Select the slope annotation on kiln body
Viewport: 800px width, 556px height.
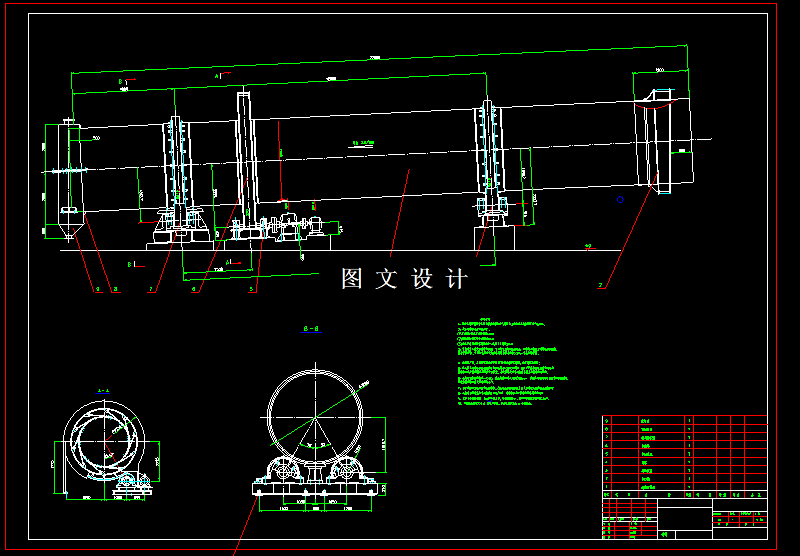(x=363, y=144)
